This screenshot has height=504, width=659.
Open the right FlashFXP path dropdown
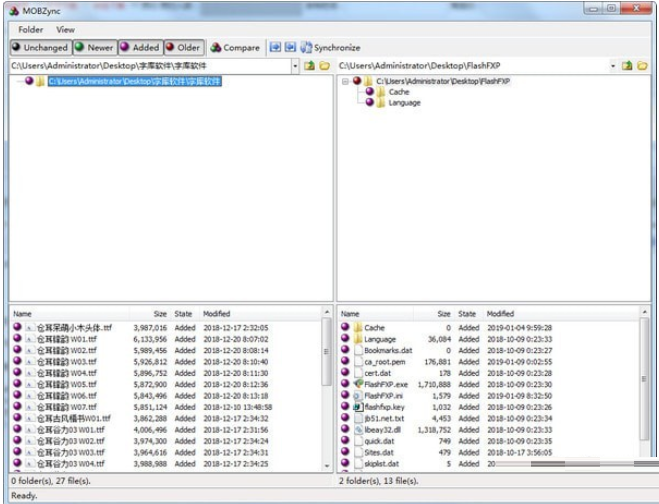(x=613, y=66)
